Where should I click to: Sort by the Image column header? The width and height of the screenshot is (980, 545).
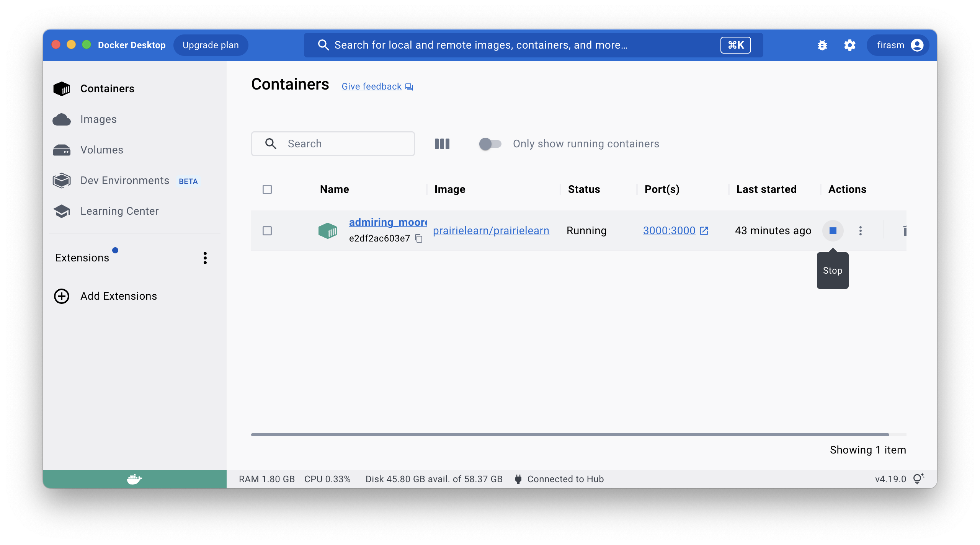point(450,189)
